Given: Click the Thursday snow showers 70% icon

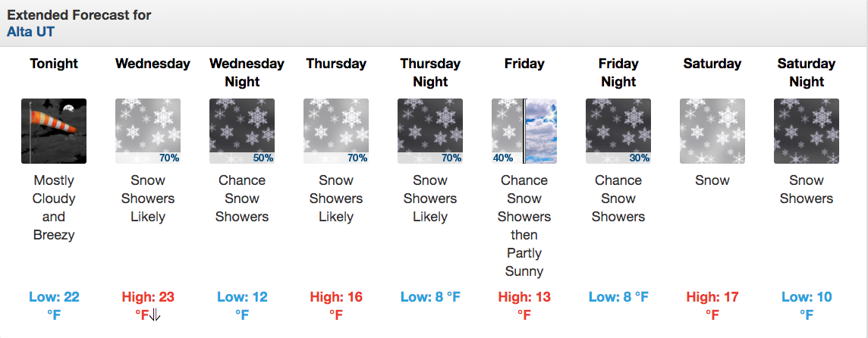Looking at the screenshot, I should point(336,131).
